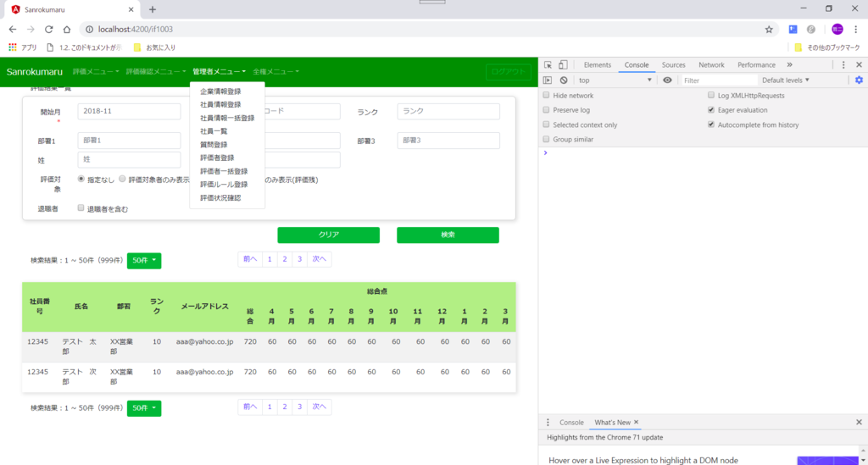Open the drawer three-dot menu

coord(548,423)
